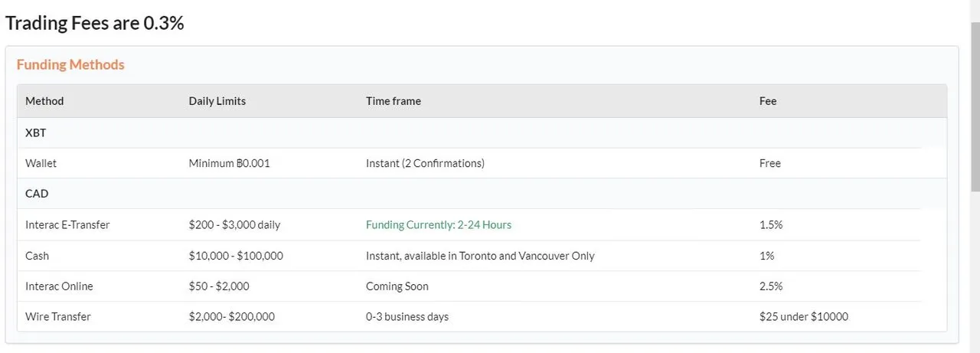This screenshot has width=980, height=353.
Task: Click the Fee column header
Action: tap(768, 101)
